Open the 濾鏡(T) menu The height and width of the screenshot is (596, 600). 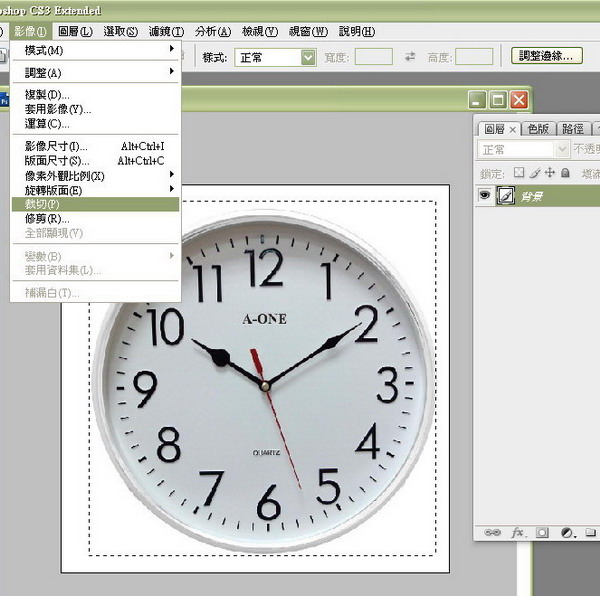point(166,31)
